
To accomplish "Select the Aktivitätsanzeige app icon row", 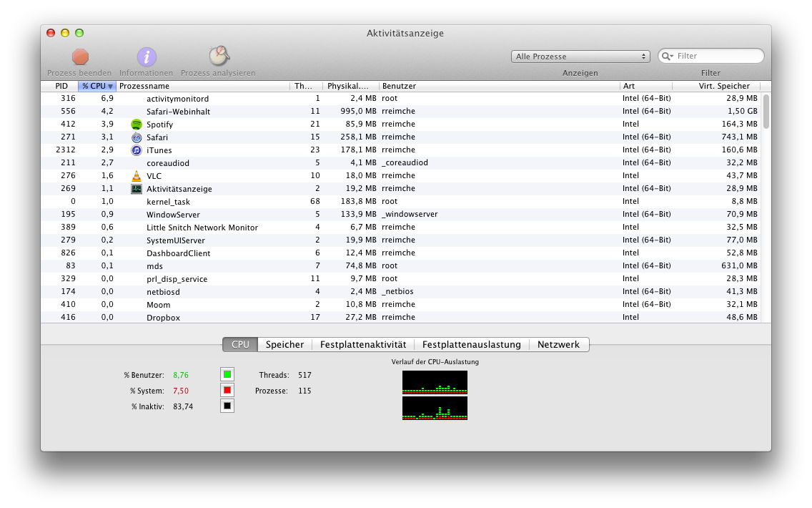I will [137, 189].
